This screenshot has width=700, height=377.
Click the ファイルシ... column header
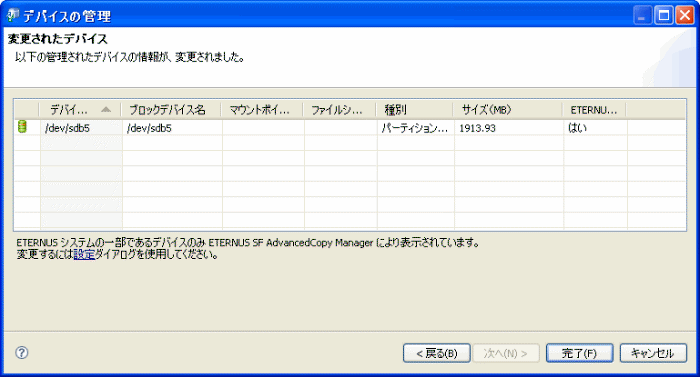click(x=340, y=109)
